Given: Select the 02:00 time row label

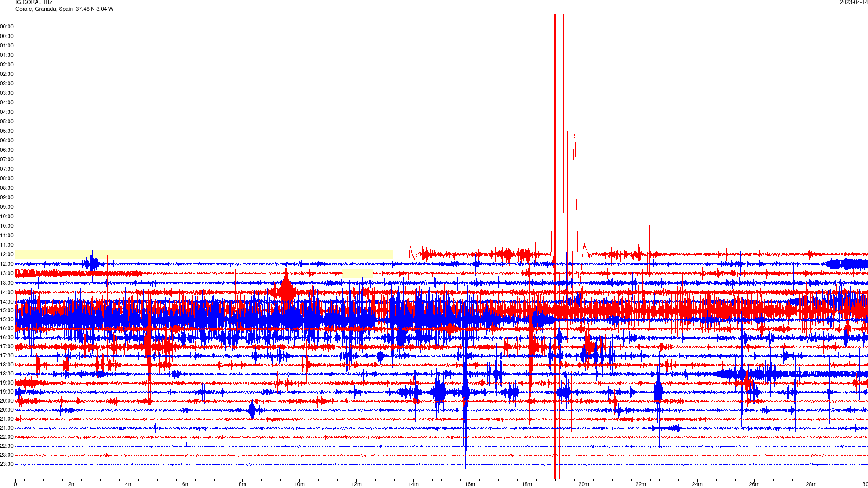Looking at the screenshot, I should click(x=7, y=65).
